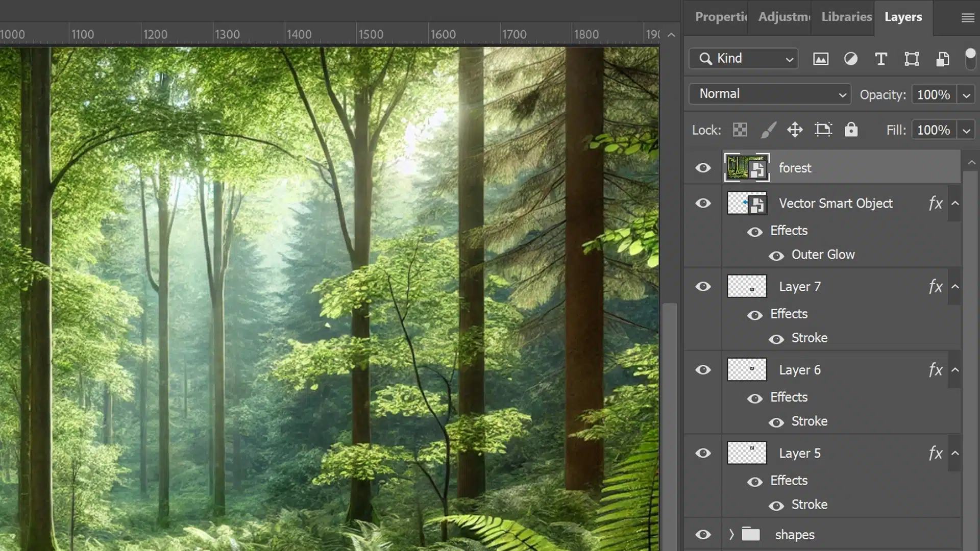Open the Opacity slider dropdown arrow
This screenshot has height=551, width=980.
(966, 95)
